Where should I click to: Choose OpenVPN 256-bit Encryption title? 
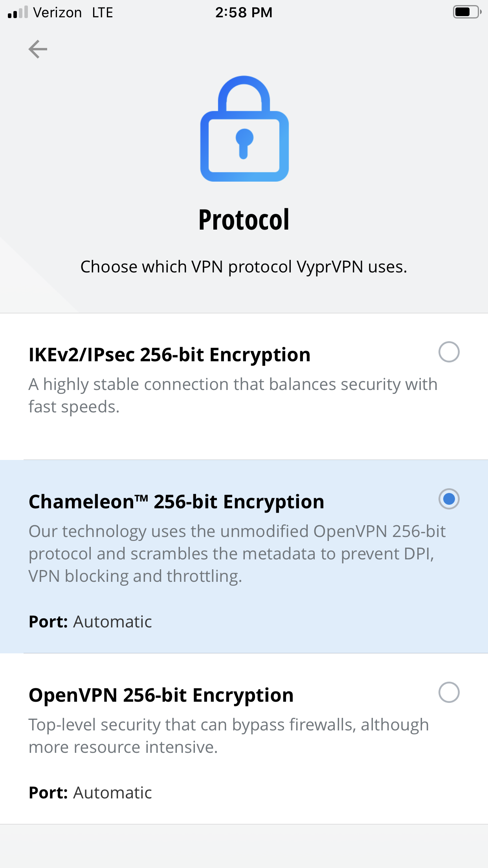point(161,695)
